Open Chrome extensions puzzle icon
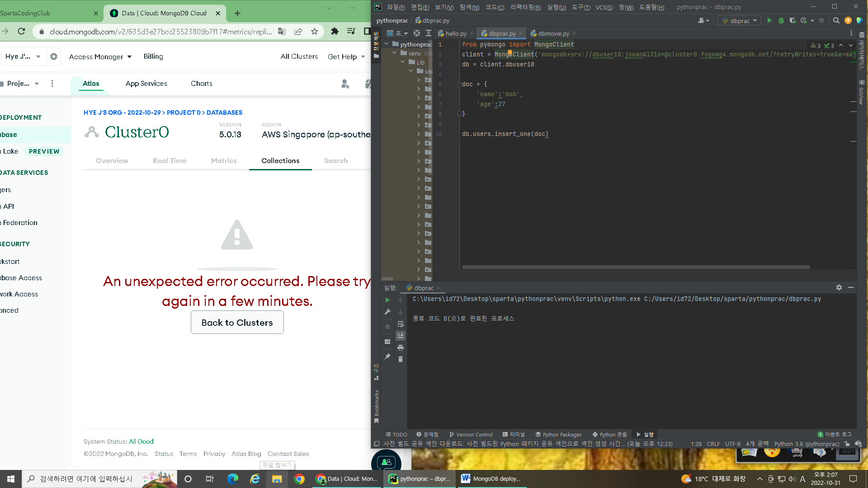The image size is (868, 488). tap(335, 31)
